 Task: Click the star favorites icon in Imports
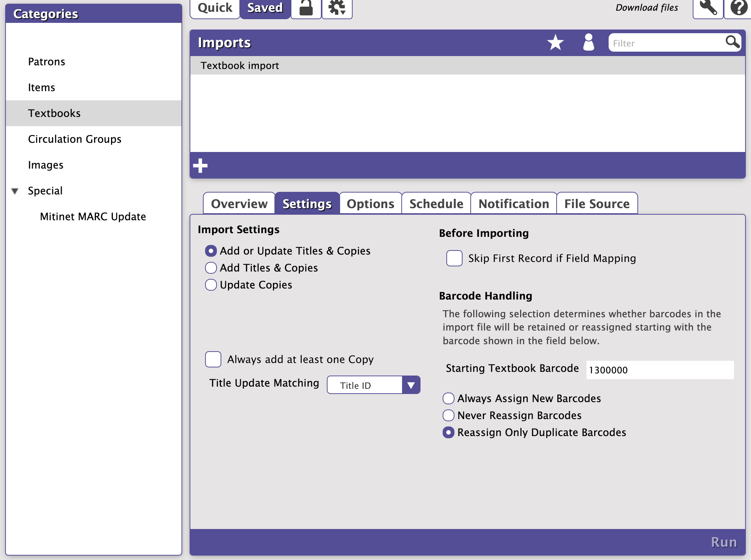[x=555, y=42]
